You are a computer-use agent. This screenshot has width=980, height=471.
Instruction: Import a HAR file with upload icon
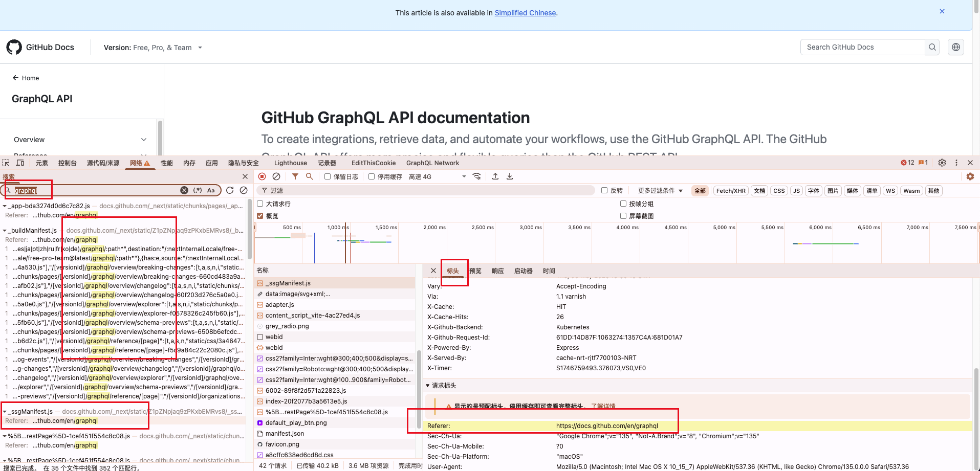[495, 176]
